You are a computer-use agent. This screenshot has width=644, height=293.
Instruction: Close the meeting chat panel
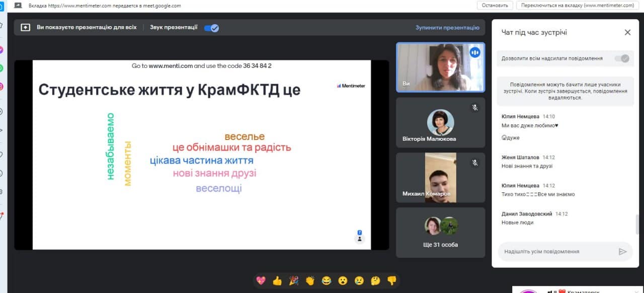click(627, 32)
